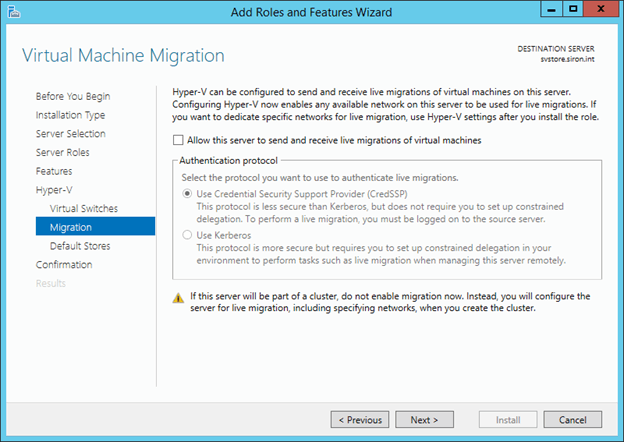Open the Before You Begin step

(x=73, y=96)
